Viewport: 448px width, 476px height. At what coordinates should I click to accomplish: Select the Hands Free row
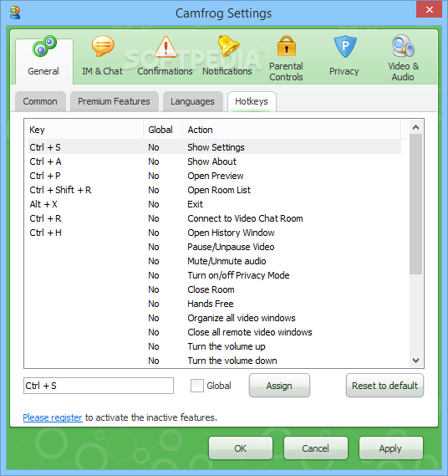tap(215, 304)
